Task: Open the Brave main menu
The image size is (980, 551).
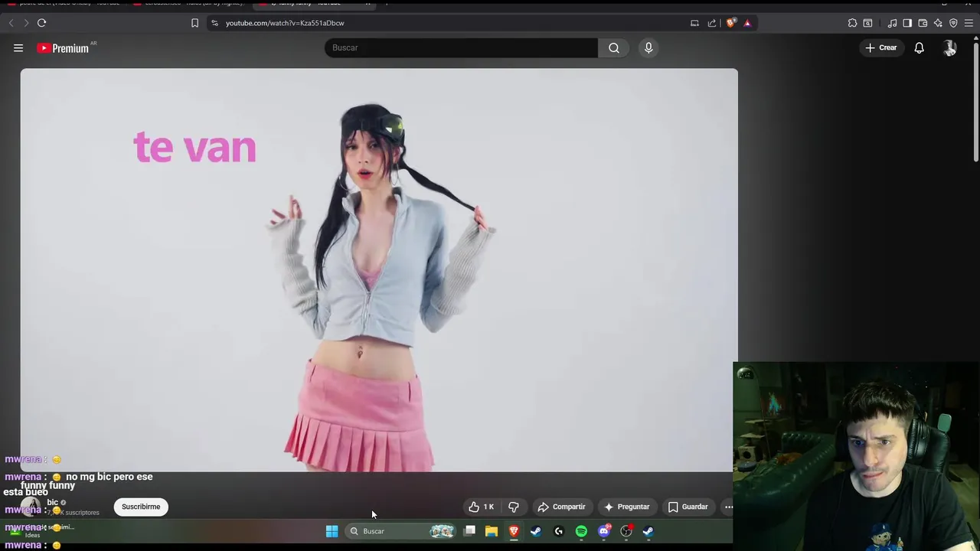Action: [969, 23]
